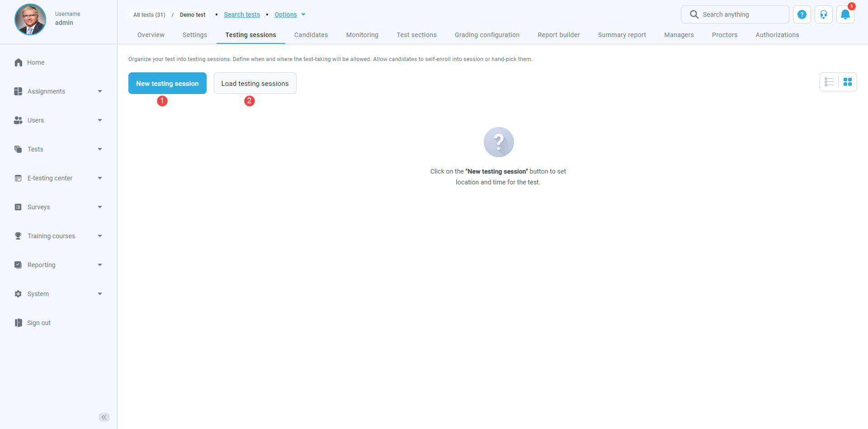Open the Search tests link
Screen dimensions: 868x429
coord(242,14)
